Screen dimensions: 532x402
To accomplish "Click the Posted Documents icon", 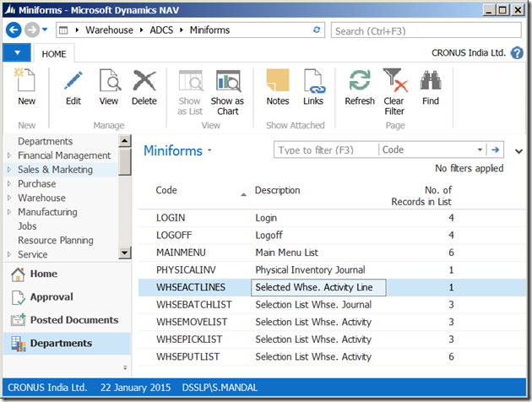I will pyautogui.click(x=18, y=320).
